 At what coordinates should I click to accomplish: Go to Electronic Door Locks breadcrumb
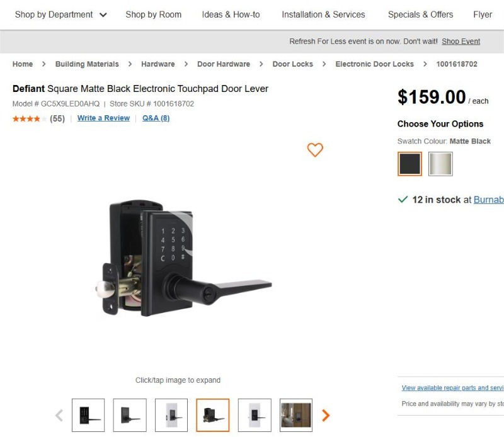click(374, 64)
